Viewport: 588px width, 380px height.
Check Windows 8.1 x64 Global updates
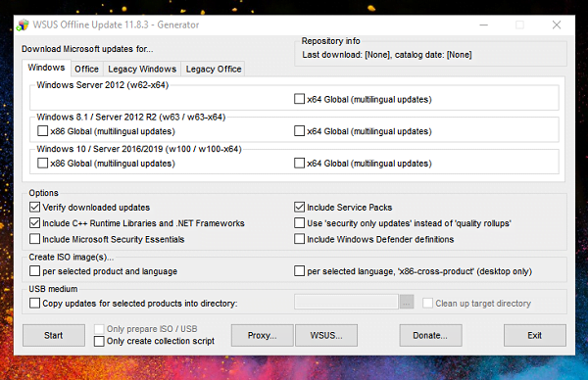[x=299, y=131]
